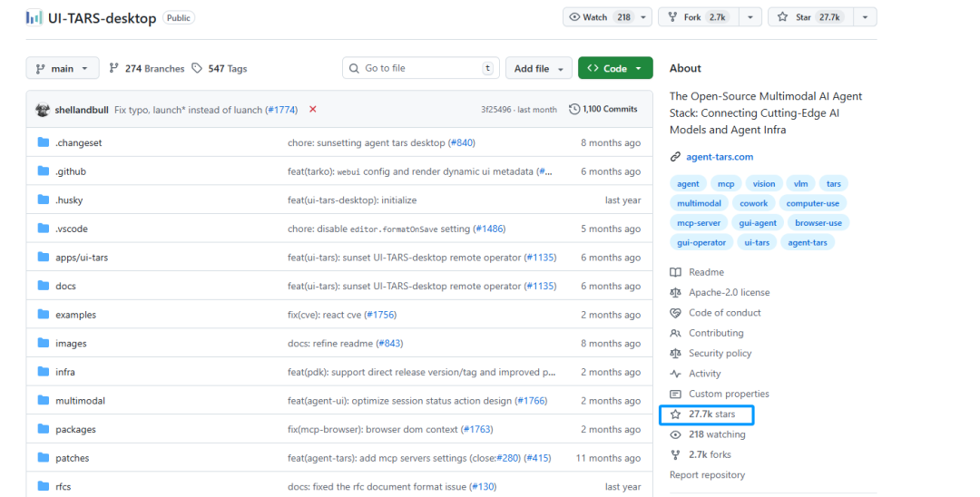View the 1,100 Commits history
Screen dimensions: 980x497
point(603,109)
